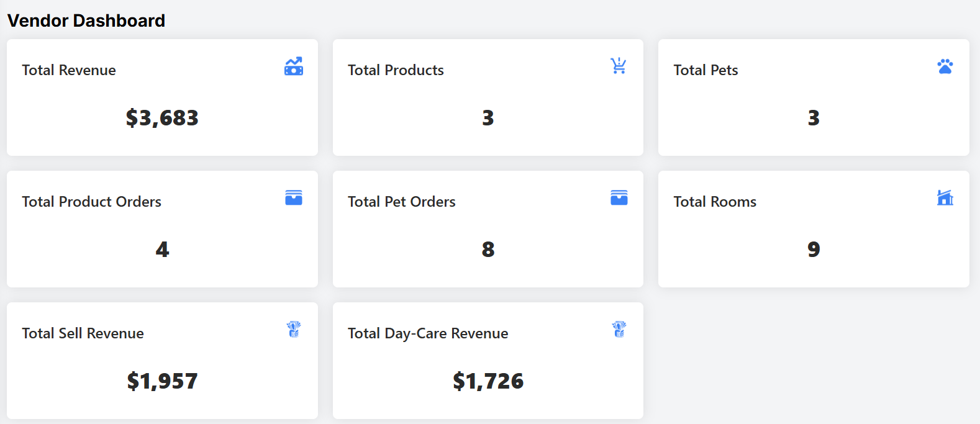Click the pet orders count value 8
This screenshot has height=424, width=980.
488,250
